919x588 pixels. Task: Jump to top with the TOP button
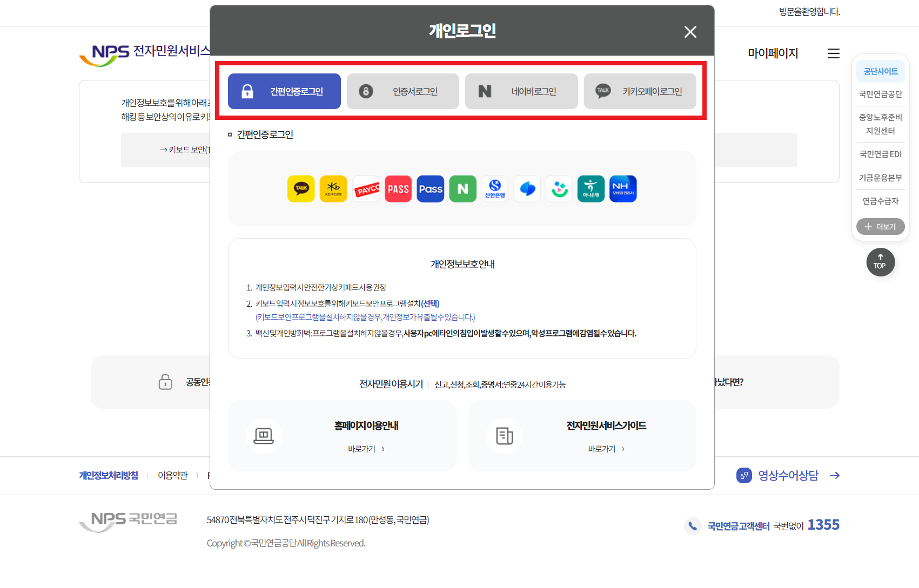tap(880, 262)
